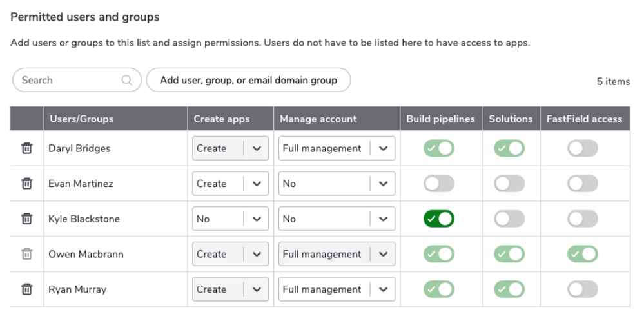
Task: Click Add user, group, or email domain group
Action: coord(248,81)
